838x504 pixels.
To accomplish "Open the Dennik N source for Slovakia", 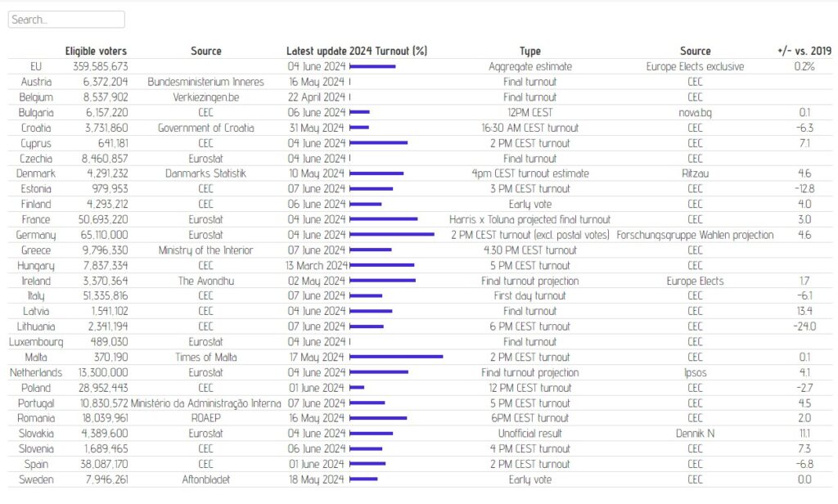I will [x=695, y=434].
